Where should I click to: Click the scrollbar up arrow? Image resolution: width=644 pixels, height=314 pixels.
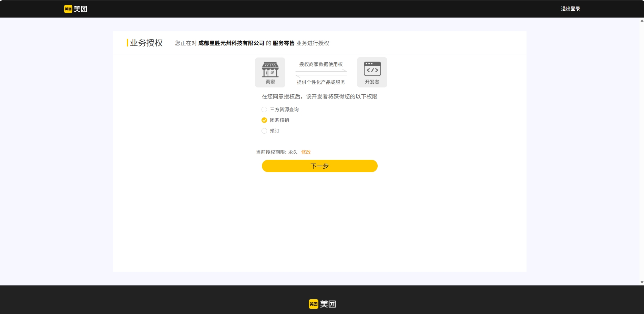pos(642,21)
